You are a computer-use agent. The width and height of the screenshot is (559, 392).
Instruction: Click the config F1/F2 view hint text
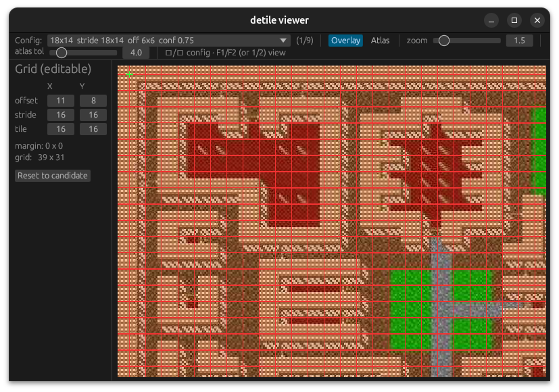(x=225, y=53)
